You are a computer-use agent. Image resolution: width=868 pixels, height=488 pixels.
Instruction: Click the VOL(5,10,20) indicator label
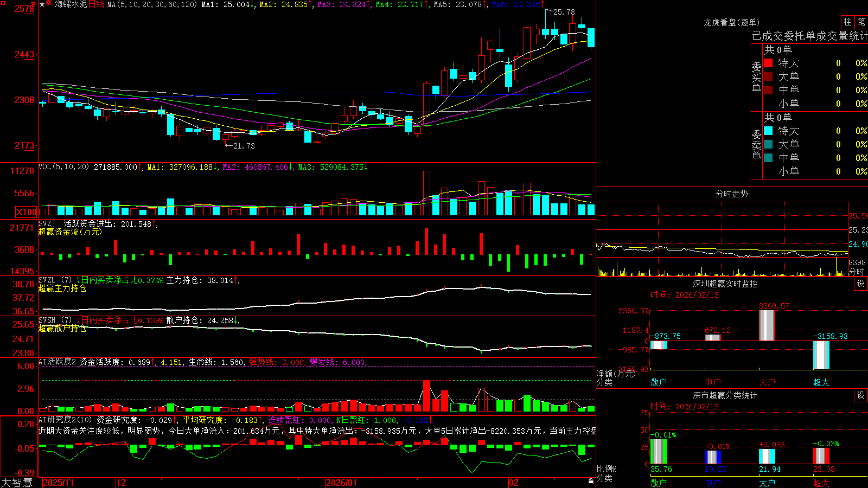63,167
